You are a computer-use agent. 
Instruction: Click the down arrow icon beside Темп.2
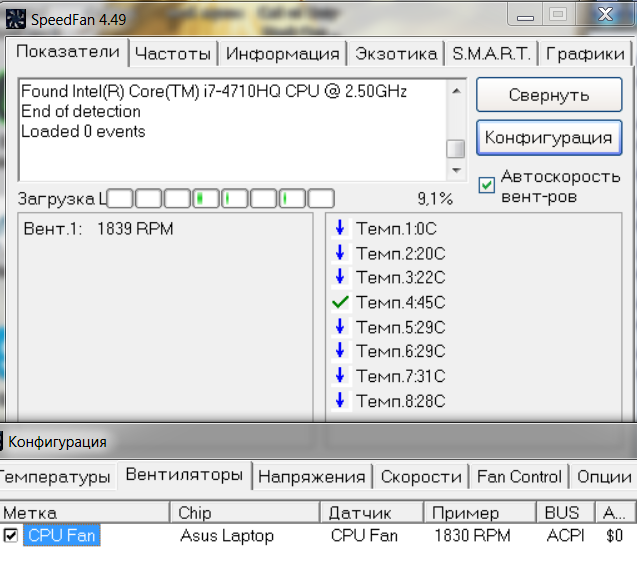click(340, 253)
